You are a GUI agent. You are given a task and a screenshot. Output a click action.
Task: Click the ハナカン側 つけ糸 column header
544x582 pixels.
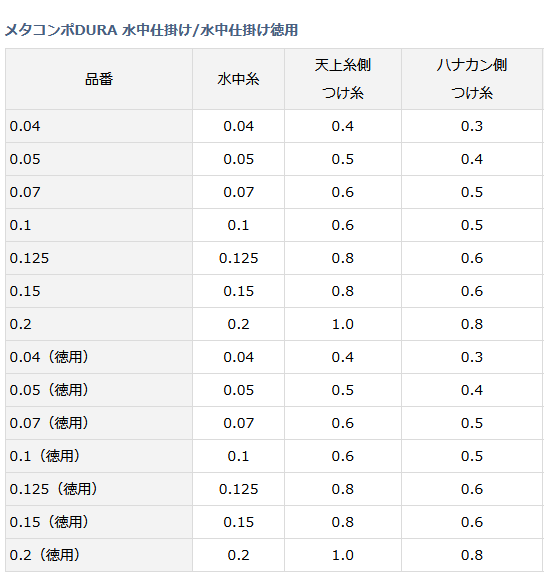pos(472,79)
